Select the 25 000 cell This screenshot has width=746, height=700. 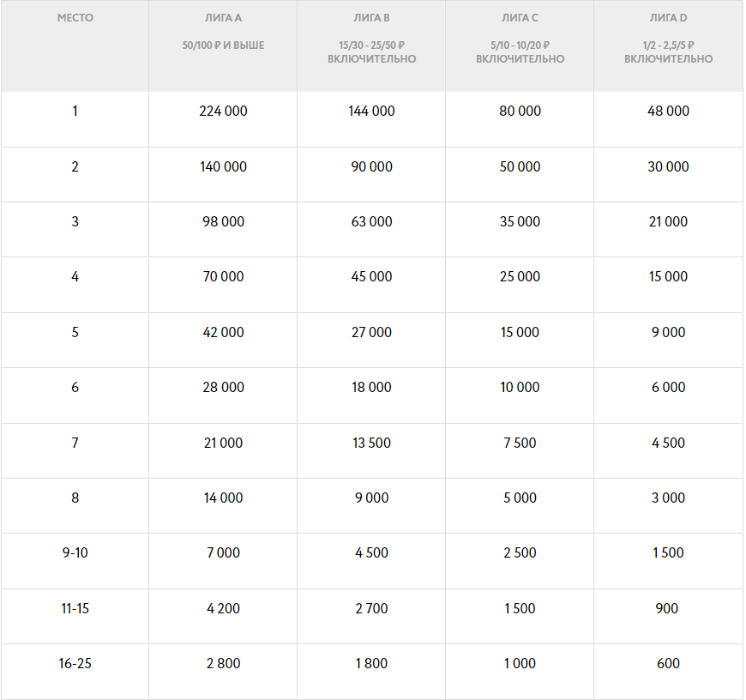pos(520,277)
